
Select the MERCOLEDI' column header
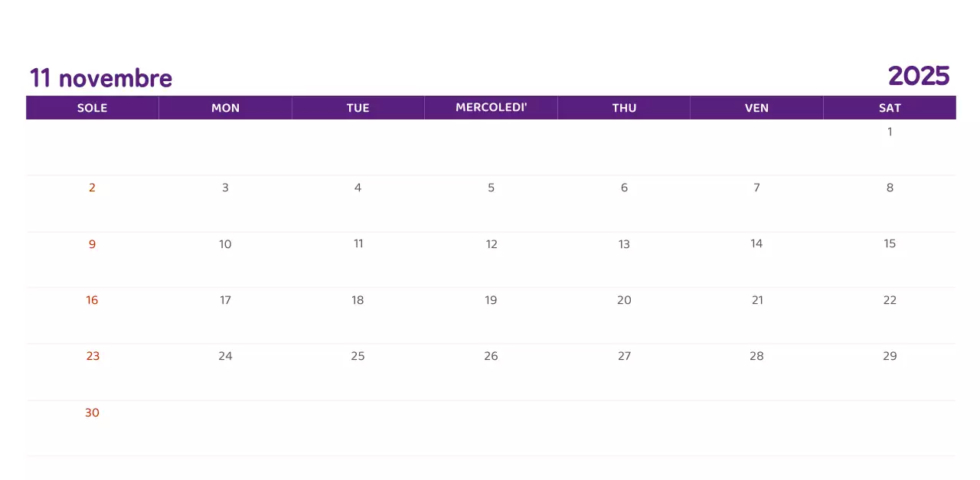[x=491, y=107]
